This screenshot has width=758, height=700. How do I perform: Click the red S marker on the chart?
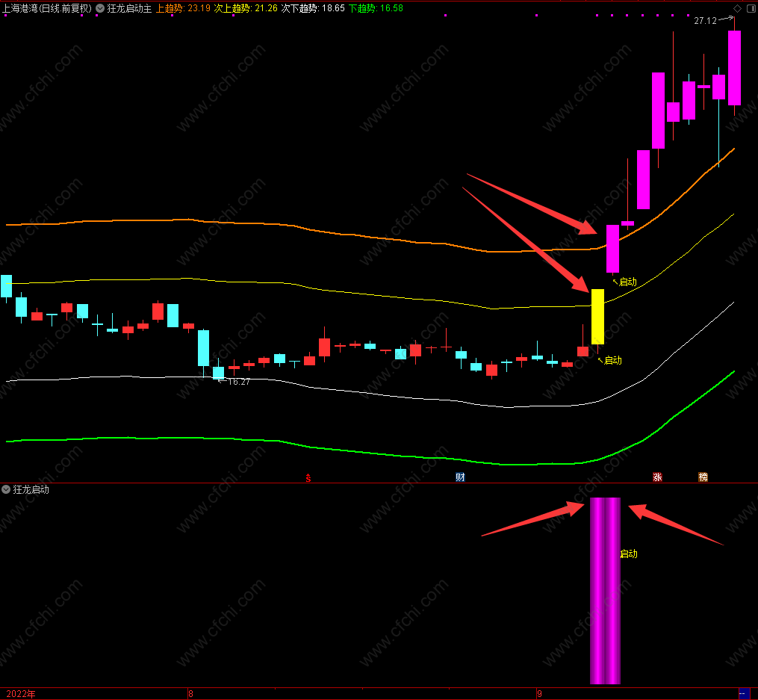coord(308,478)
